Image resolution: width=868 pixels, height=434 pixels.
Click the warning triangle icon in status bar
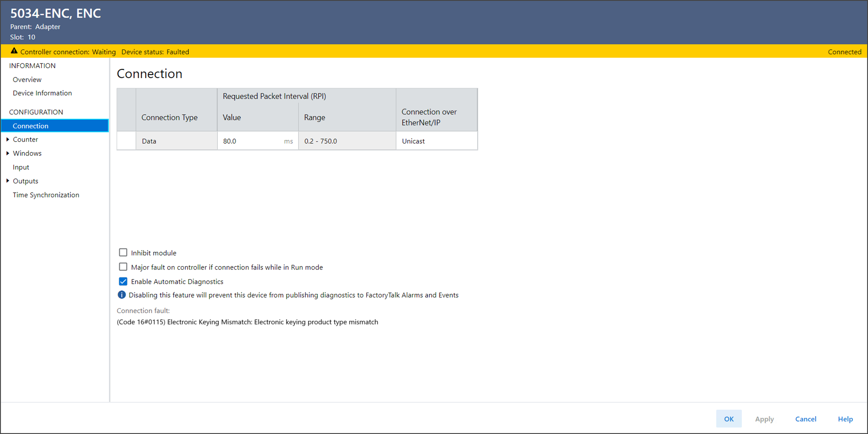14,51
